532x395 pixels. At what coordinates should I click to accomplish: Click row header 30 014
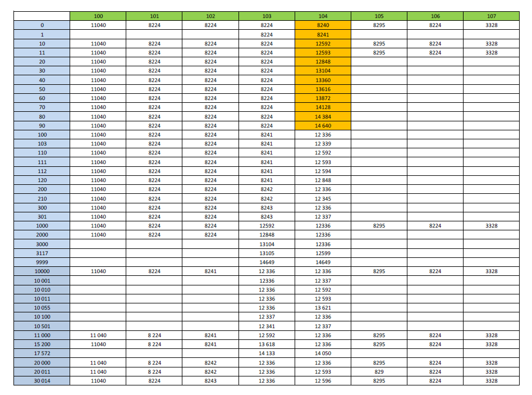42,381
